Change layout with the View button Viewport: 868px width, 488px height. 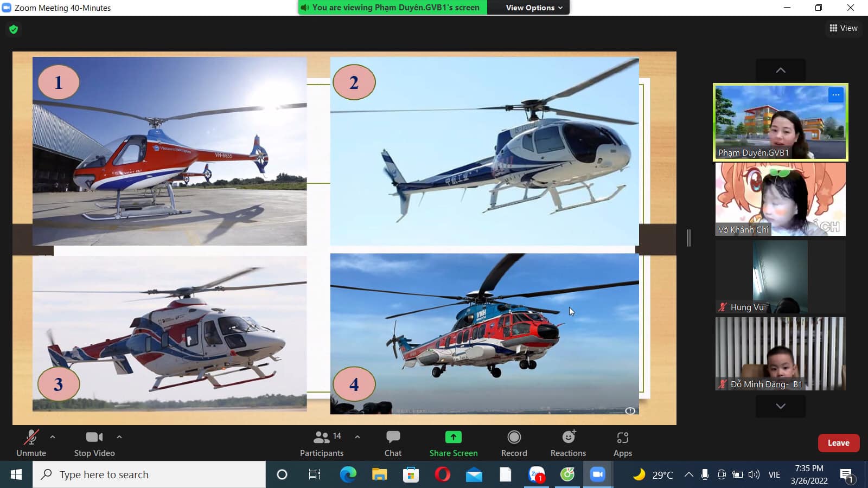tap(844, 28)
